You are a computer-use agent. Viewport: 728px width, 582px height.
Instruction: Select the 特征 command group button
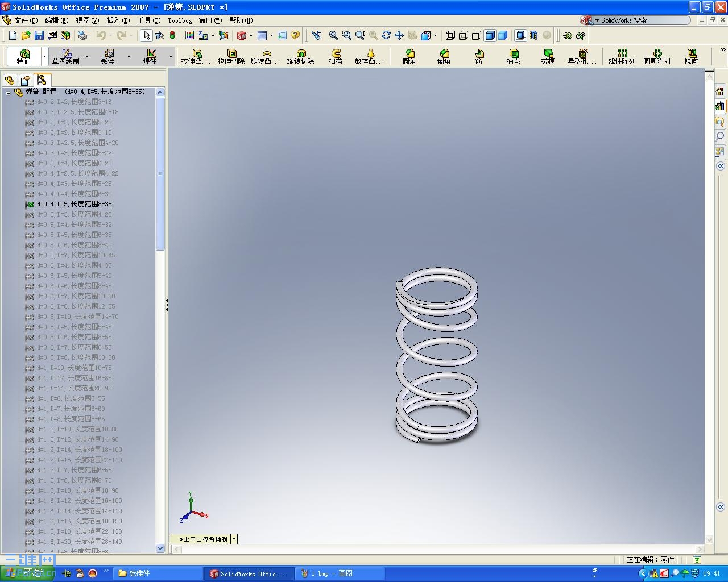pyautogui.click(x=24, y=56)
